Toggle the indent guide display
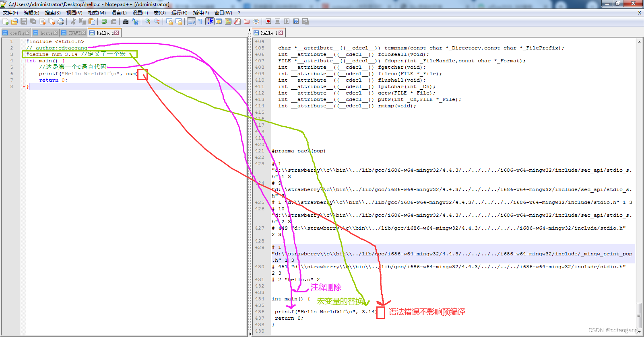 [x=210, y=21]
